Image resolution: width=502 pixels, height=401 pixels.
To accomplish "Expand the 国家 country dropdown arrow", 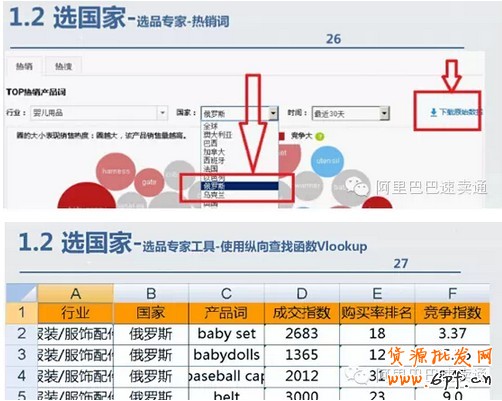I will pos(273,113).
